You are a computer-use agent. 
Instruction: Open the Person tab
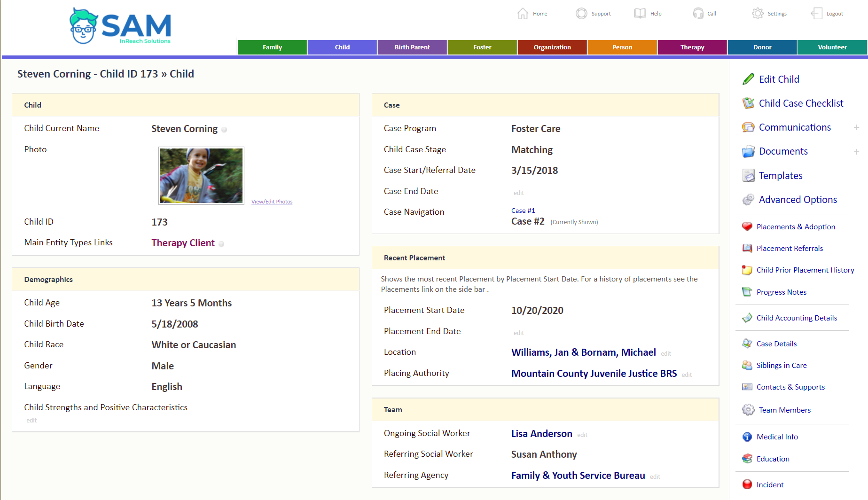(622, 47)
